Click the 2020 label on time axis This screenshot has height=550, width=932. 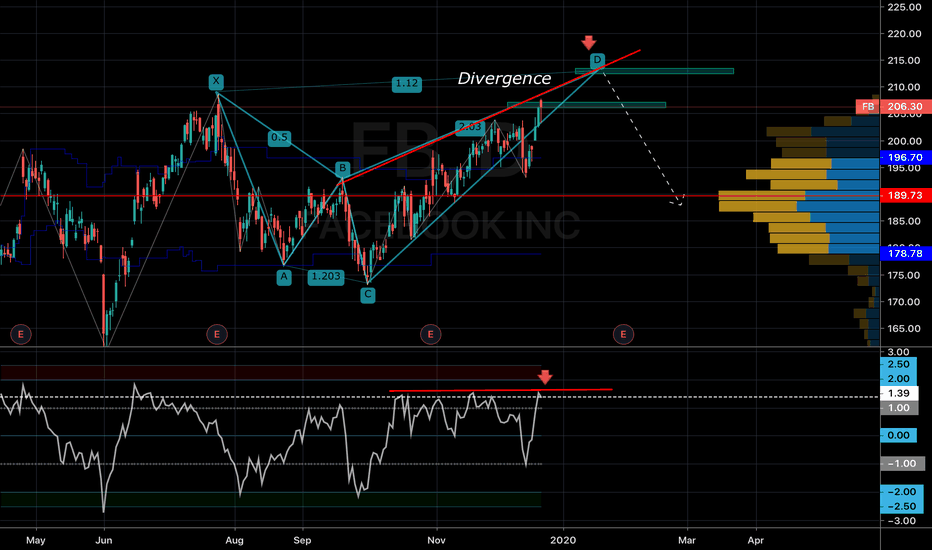click(563, 540)
